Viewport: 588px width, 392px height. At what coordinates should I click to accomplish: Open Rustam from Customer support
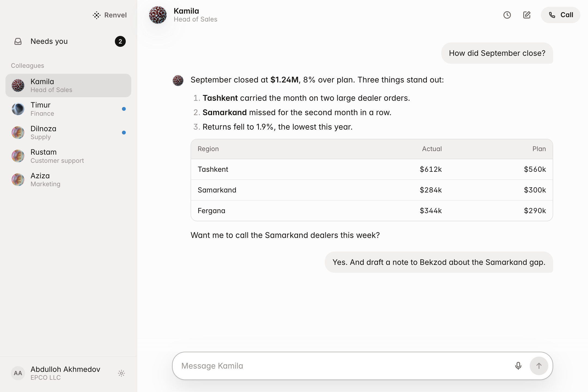click(x=68, y=156)
